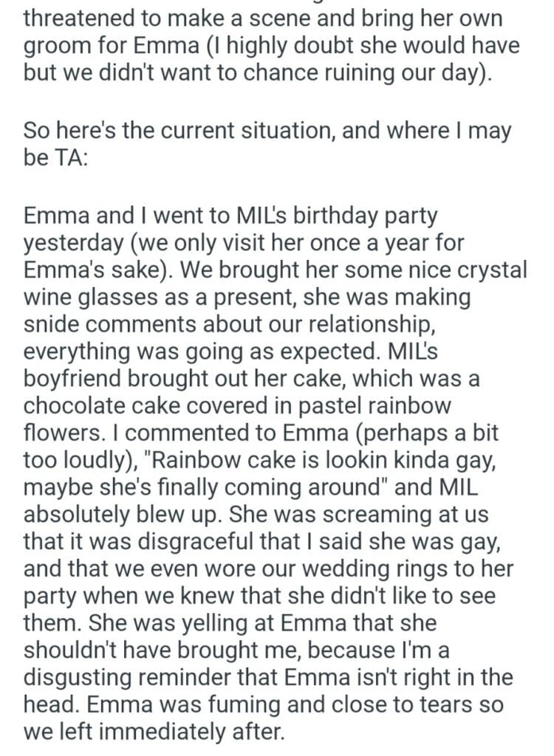Click the phrase "once a year"
The image size is (554, 756).
coord(370,243)
